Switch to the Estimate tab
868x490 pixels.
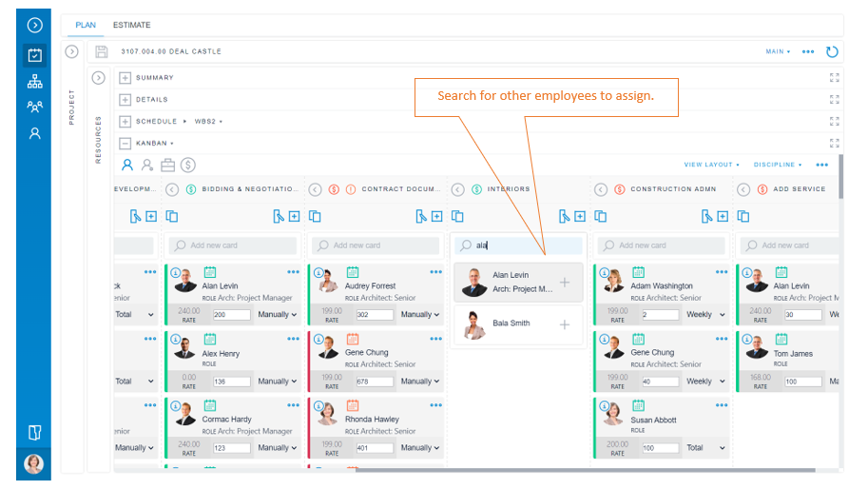click(131, 25)
